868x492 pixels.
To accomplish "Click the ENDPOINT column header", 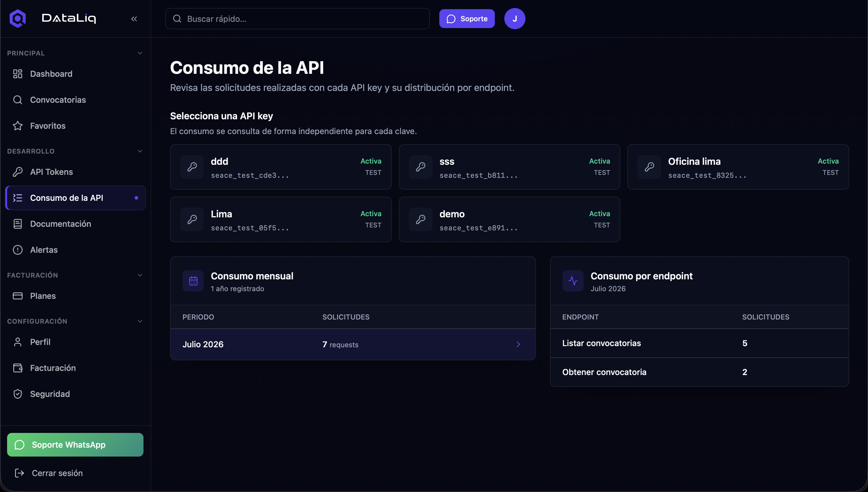I will (580, 317).
